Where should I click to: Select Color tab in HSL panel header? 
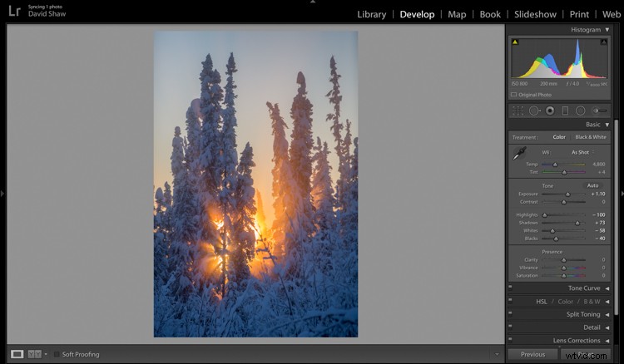(x=565, y=302)
